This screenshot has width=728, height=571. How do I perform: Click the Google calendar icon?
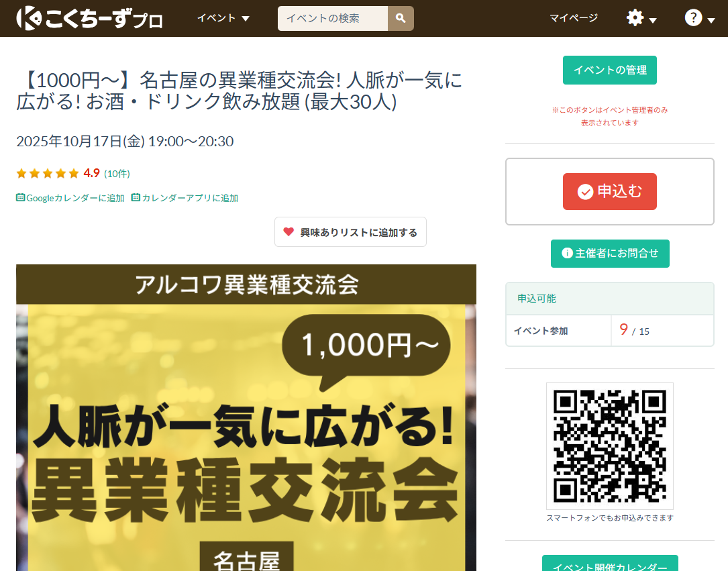20,197
